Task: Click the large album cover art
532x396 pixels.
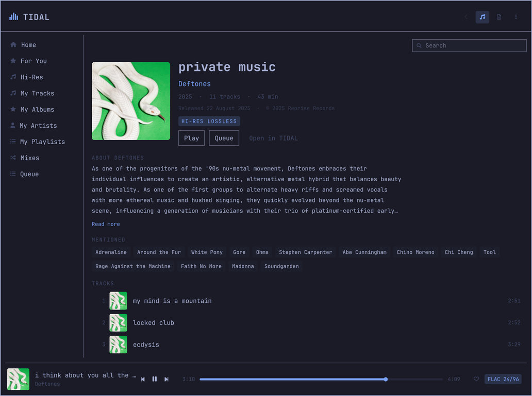Action: [x=131, y=101]
